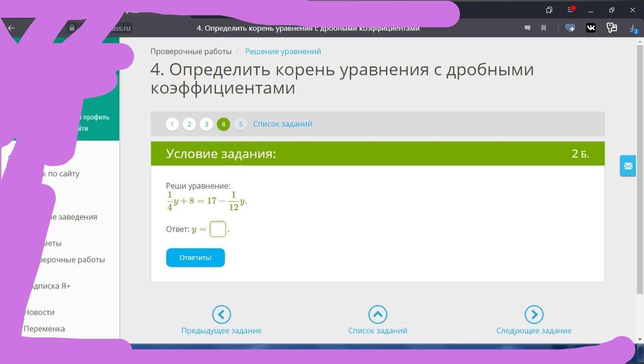Go to task number 2
Viewport: 644px width, 364px height.
pos(189,124)
